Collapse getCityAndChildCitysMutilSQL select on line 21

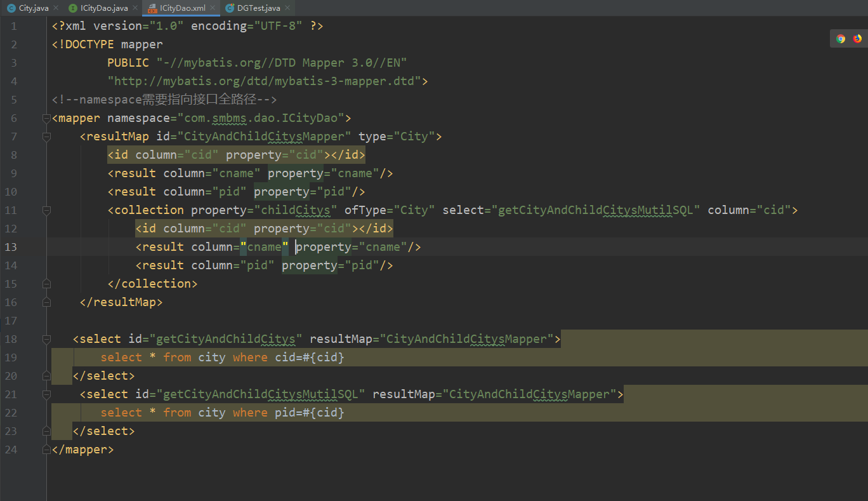[46, 394]
